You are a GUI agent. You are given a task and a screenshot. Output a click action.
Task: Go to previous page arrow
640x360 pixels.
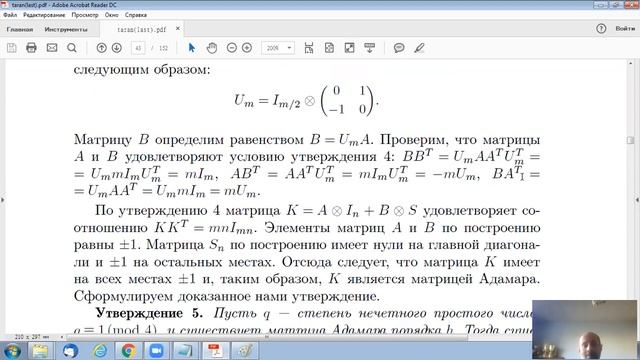click(x=101, y=48)
